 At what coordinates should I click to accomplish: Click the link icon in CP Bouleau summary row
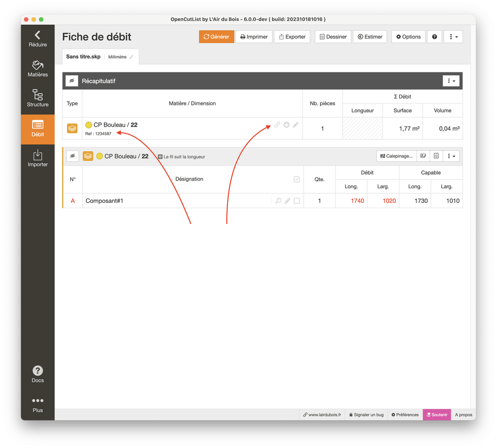277,125
